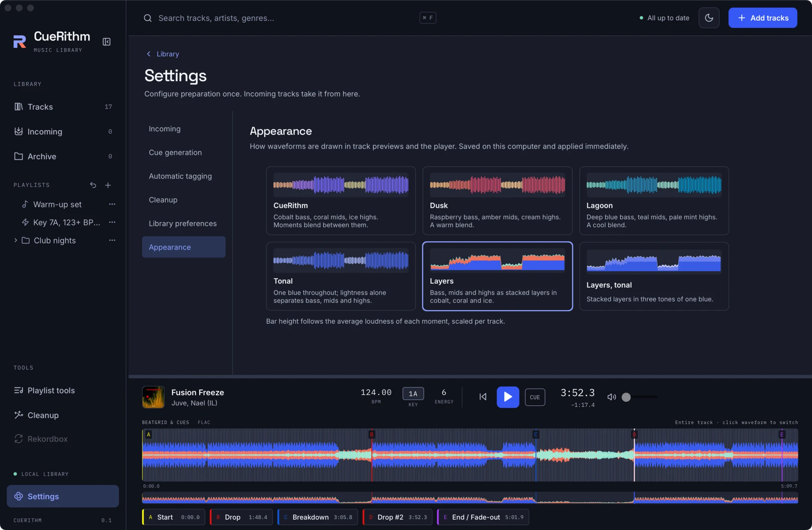The width and height of the screenshot is (812, 530).
Task: Go back via the Library link
Action: 163,54
